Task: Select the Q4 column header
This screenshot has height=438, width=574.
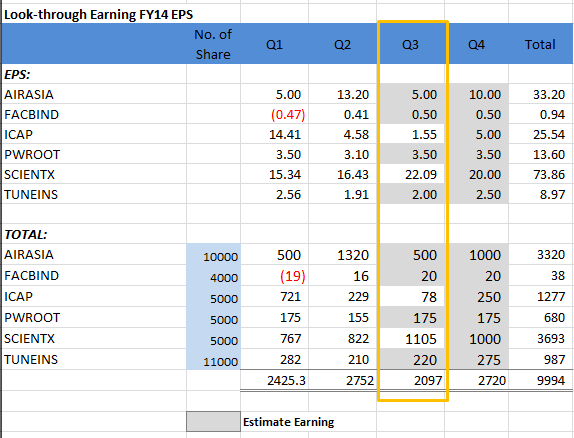Action: click(x=476, y=45)
